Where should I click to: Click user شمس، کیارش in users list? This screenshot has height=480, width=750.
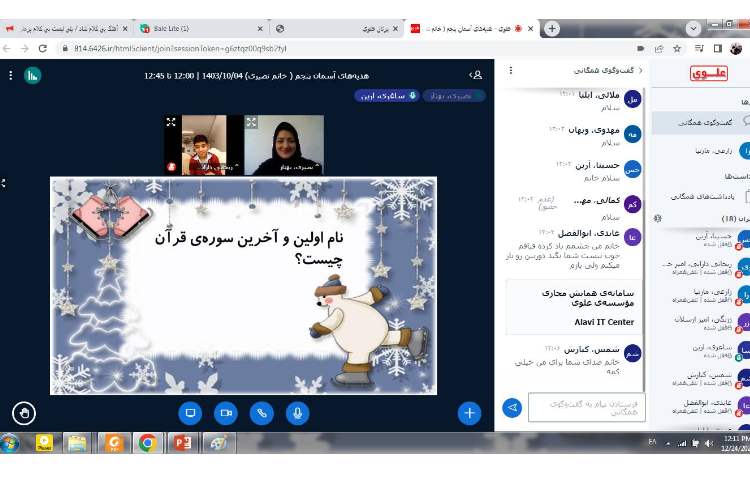pos(708,379)
